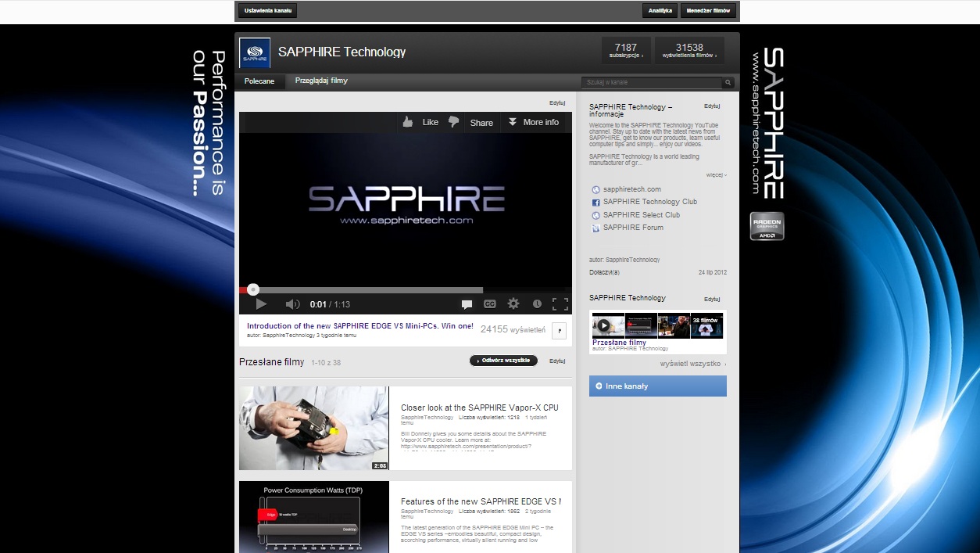Expand the More info dropdown
980x553 pixels.
click(533, 122)
